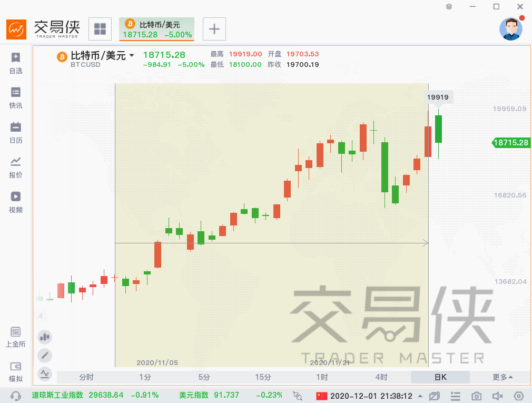This screenshot has height=403, width=532.
Task: Click the 昨收 19700.19 value
Action: click(x=303, y=64)
